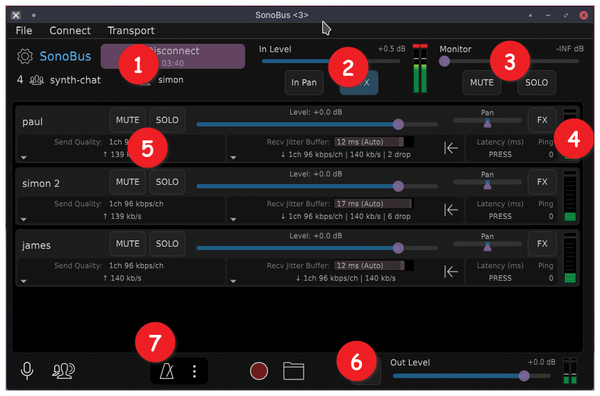
Task: Close window with the red title bar button
Action: pos(584,15)
